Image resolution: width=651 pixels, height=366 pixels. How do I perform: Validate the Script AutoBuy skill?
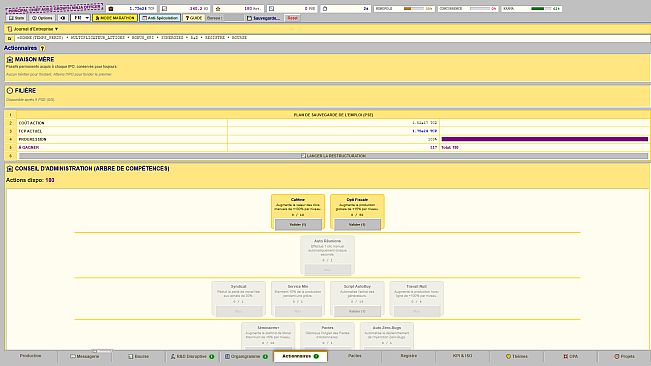point(357,311)
